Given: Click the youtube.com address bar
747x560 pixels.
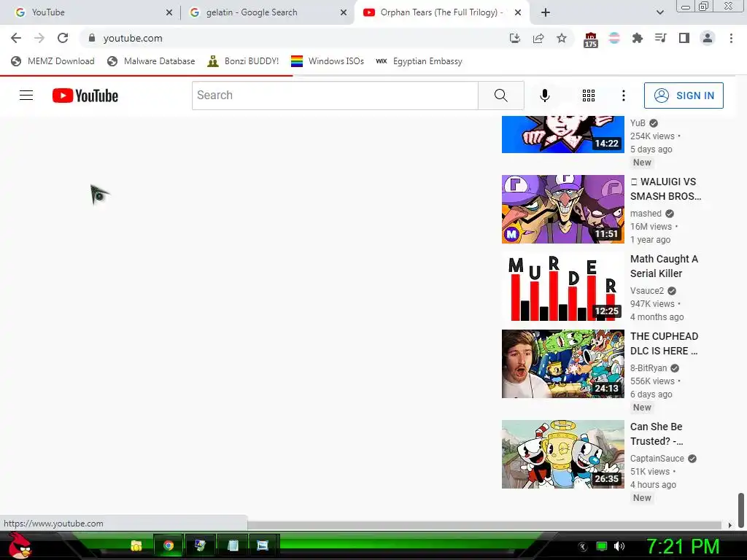Looking at the screenshot, I should (295, 38).
